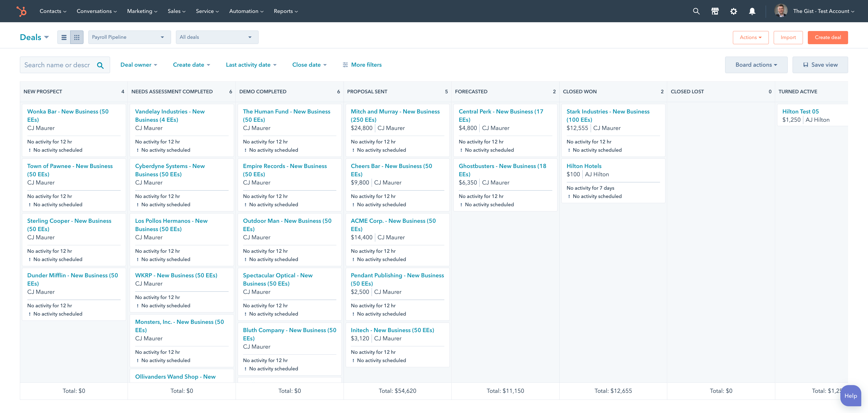Viewport: 868px width, 413px height.
Task: Open Empire Records deal
Action: coord(285,170)
